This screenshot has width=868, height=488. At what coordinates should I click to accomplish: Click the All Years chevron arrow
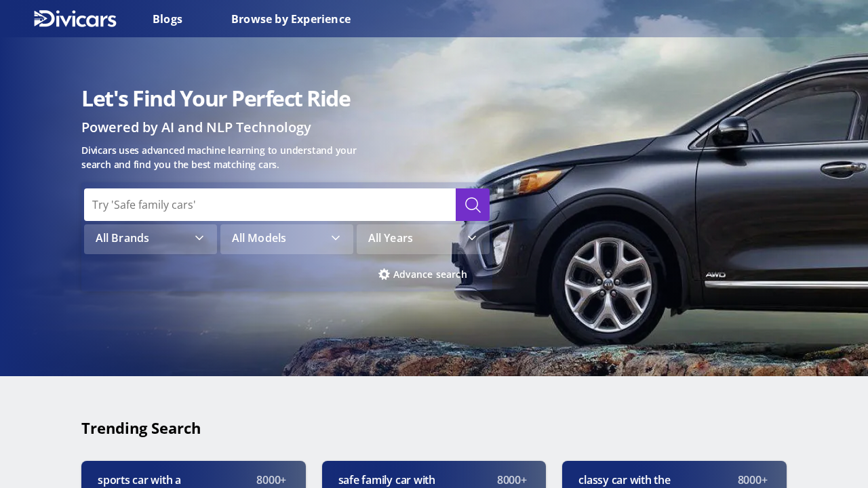pyautogui.click(x=472, y=238)
